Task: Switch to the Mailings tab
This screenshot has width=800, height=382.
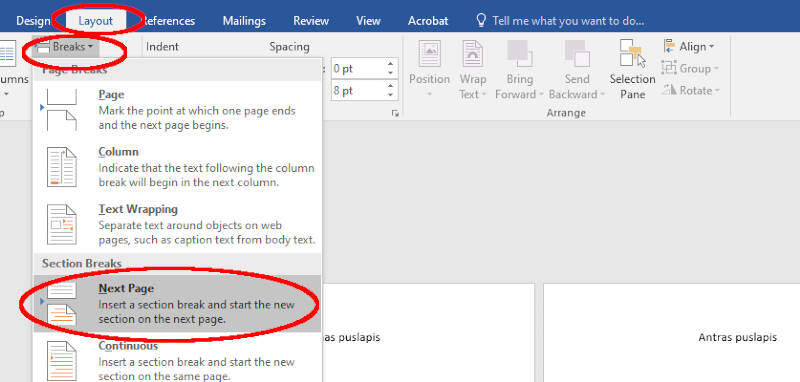Action: coord(244,21)
